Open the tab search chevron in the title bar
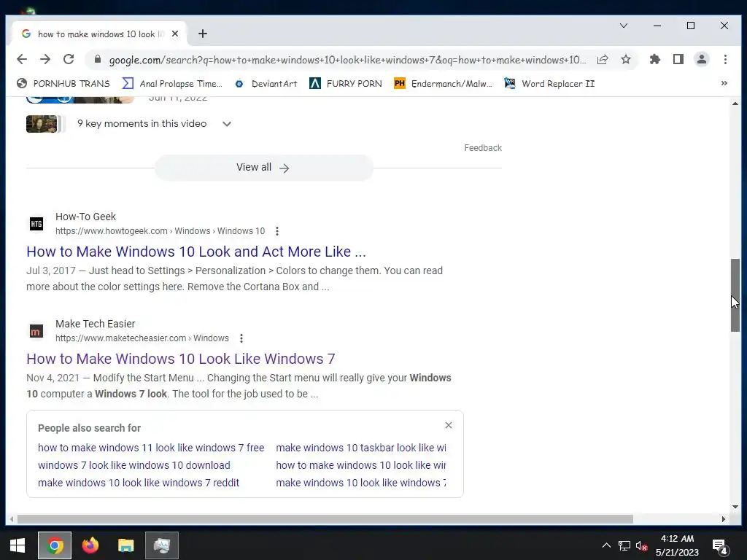 coord(624,26)
